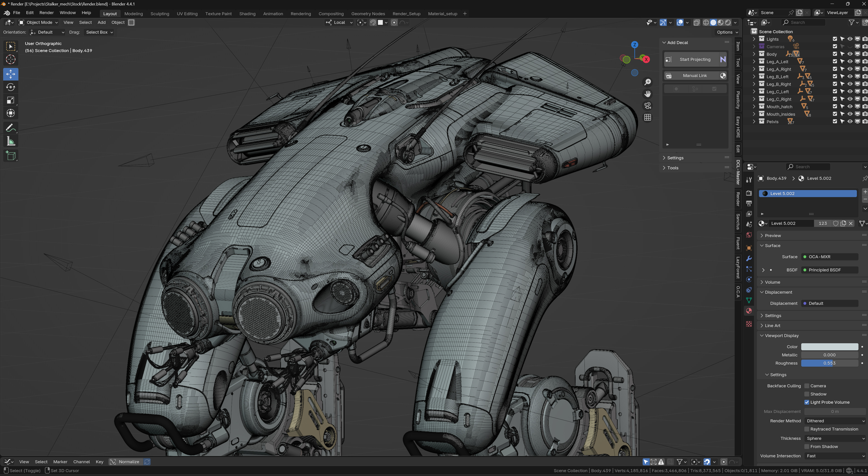Open the Volume Intersection Fast dropdown
The image size is (868, 476).
point(835,456)
